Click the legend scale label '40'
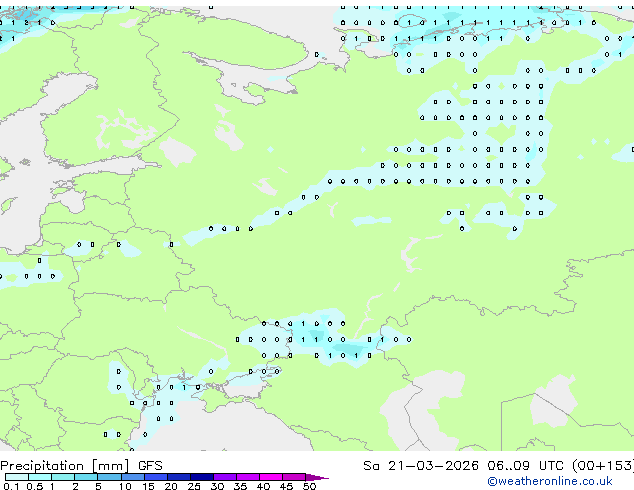Screen dimensions: 634x490 (x=264, y=486)
